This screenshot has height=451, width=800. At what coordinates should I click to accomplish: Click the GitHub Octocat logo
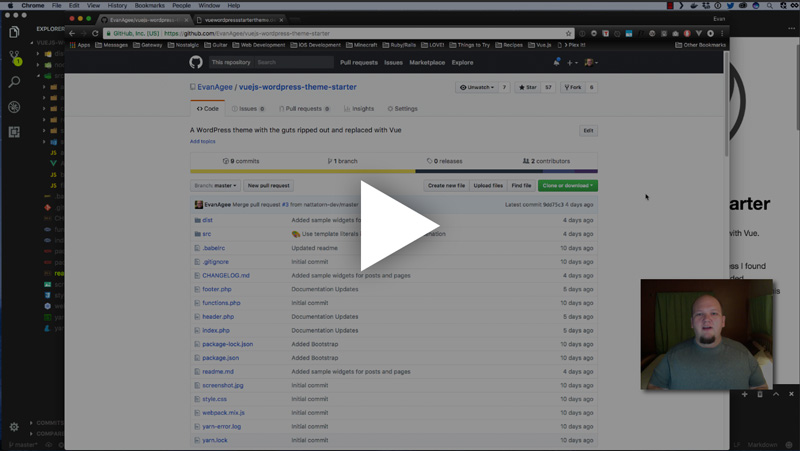click(x=196, y=62)
